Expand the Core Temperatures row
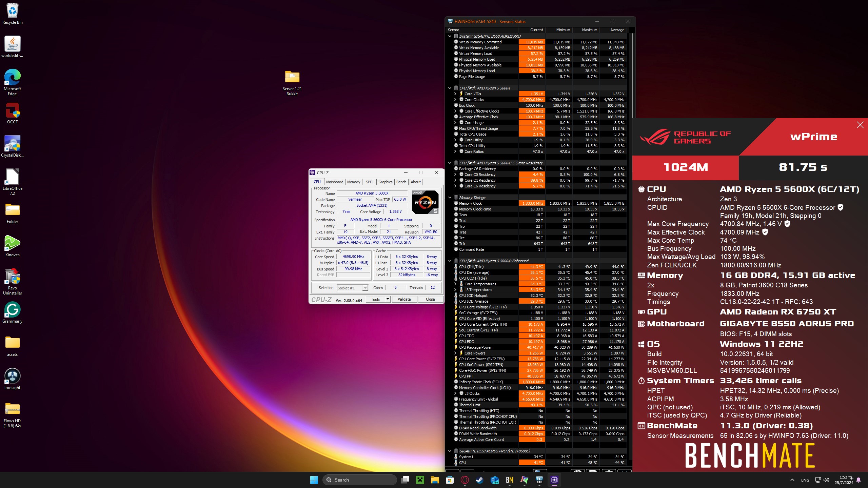Viewport: 868px width, 488px height. [455, 284]
